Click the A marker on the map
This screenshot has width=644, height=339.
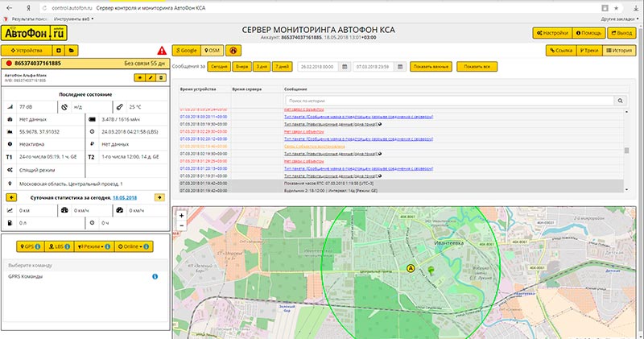point(410,268)
